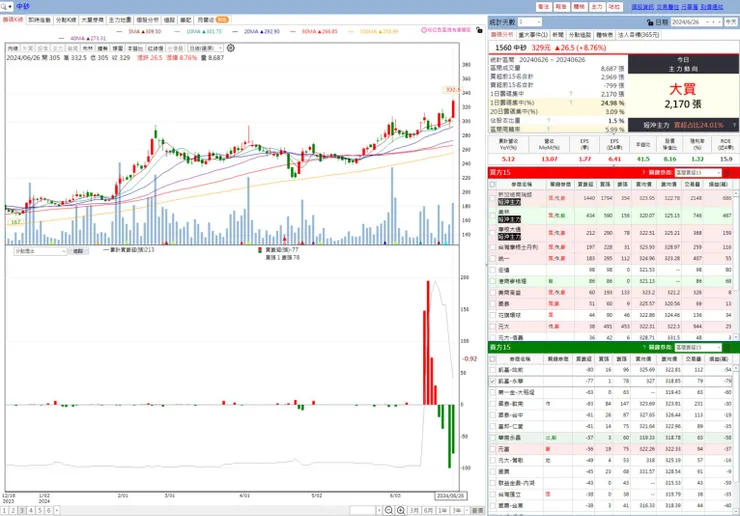Open the 分點進出 indicator dropdown
This screenshot has height=516, width=740.
point(40,251)
